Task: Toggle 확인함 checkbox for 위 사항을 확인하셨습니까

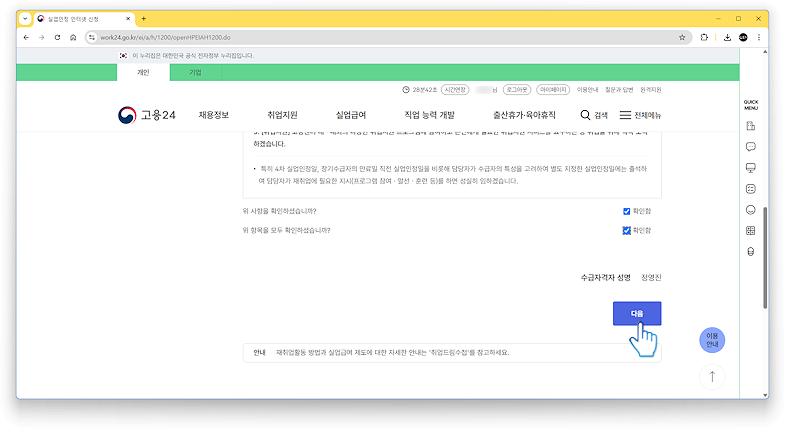Action: click(x=626, y=211)
